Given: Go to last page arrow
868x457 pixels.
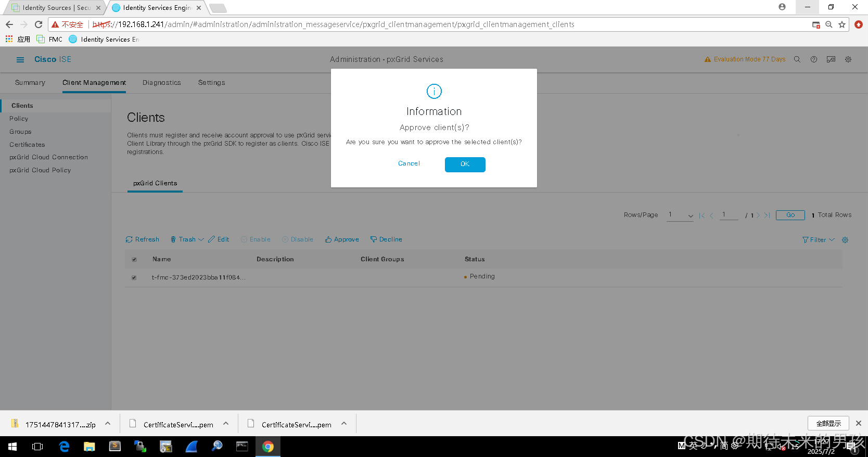Looking at the screenshot, I should (x=767, y=215).
